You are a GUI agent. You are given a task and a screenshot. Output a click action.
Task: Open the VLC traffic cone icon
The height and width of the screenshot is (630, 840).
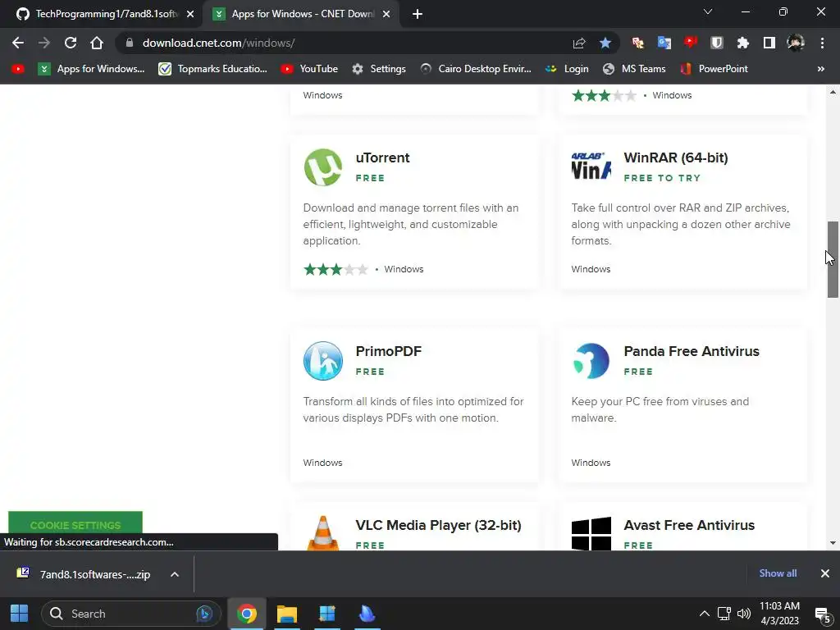(x=323, y=533)
